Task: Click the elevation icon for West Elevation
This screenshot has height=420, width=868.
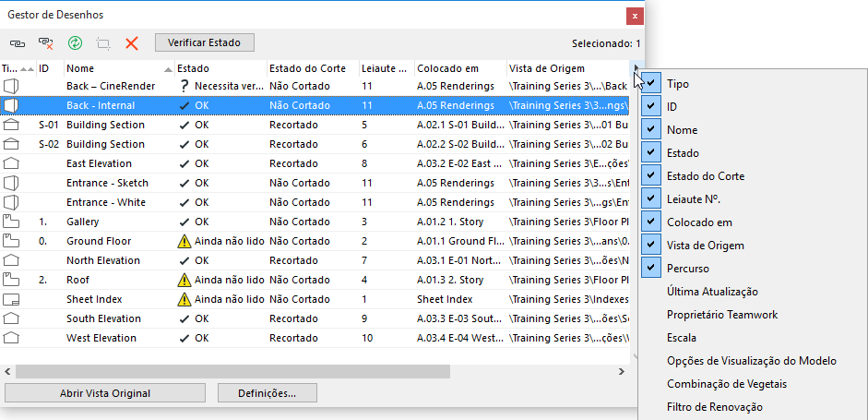Action: [11, 338]
